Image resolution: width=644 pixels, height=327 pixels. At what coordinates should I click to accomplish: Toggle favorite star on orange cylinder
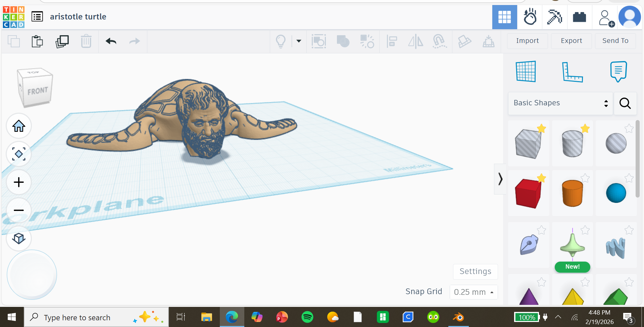tap(585, 178)
